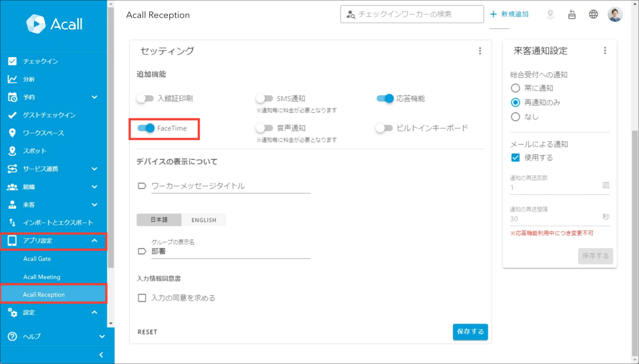Viewport: 639px width, 364px height.
Task: Select the 常に通知 radio button
Action: [516, 88]
